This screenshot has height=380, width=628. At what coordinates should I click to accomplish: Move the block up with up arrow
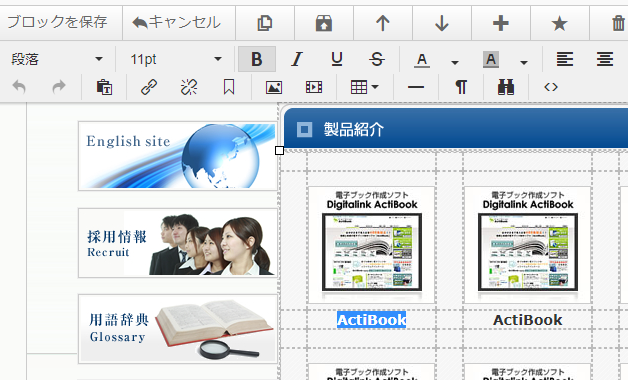pos(383,23)
